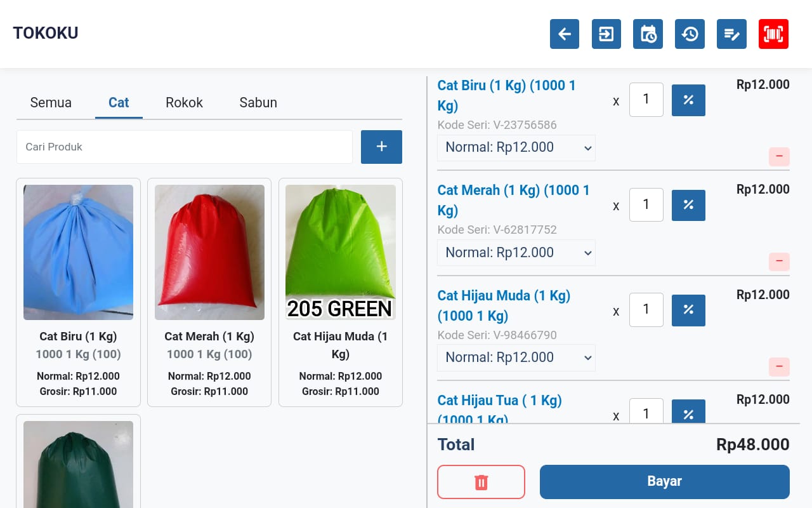Switch to the Sabun tab
Viewport: 812px width, 508px height.
(x=258, y=103)
